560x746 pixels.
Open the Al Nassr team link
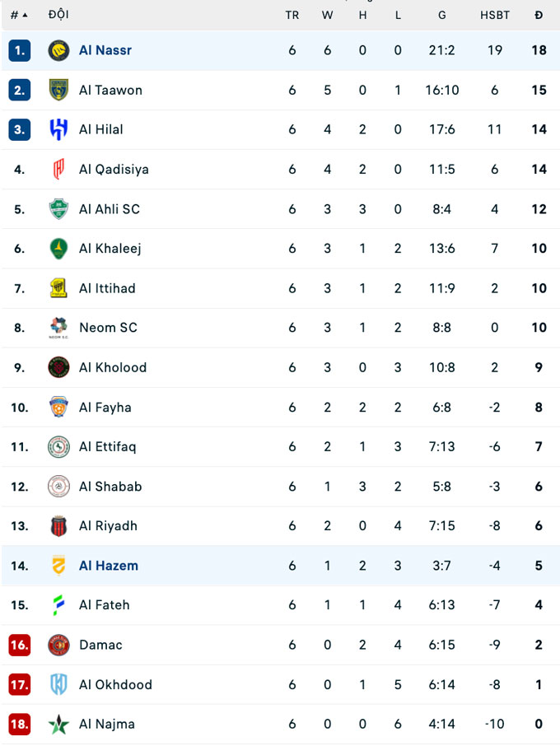(105, 50)
